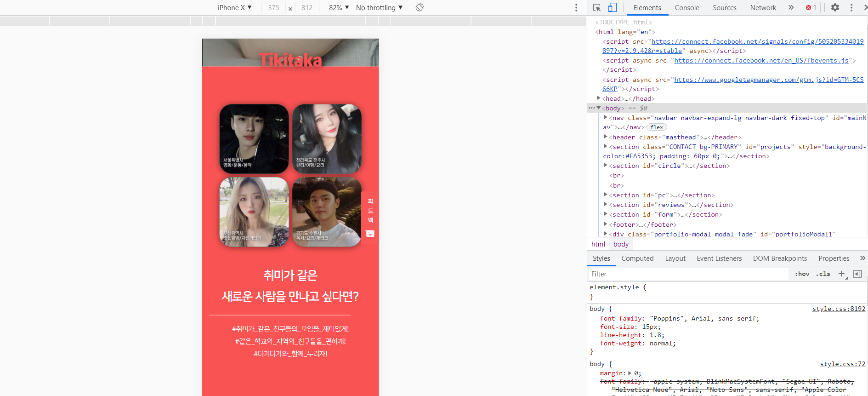Open the DOM Breakpoints tab
Screen dimensions: 868x396
pyautogui.click(x=780, y=258)
